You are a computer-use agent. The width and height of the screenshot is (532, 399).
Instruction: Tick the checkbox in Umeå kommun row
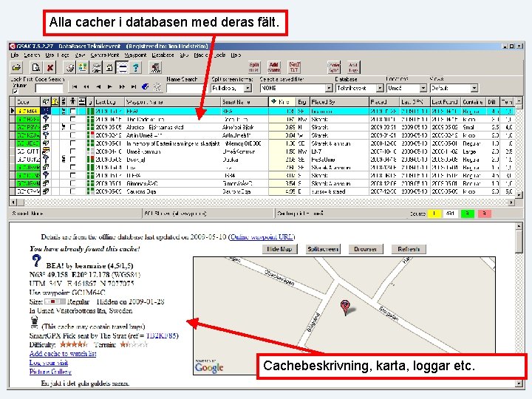coord(72,151)
